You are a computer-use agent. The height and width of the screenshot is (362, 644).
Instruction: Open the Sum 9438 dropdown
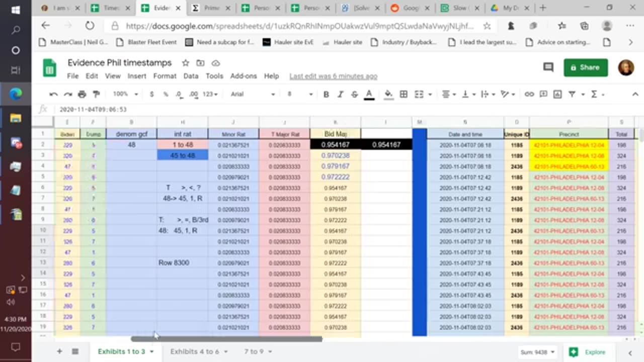[538, 352]
